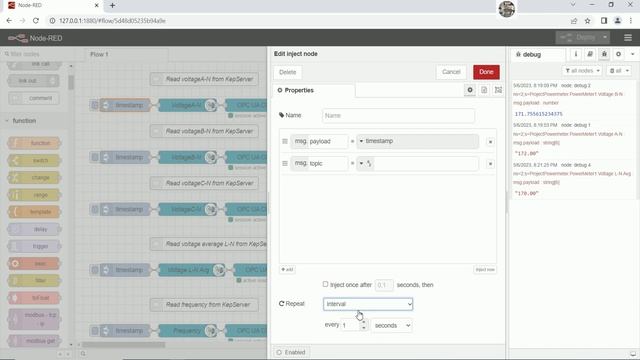640x360 pixels.
Task: Expand the sidebar tabs dropdown arrow
Action: coord(632,54)
